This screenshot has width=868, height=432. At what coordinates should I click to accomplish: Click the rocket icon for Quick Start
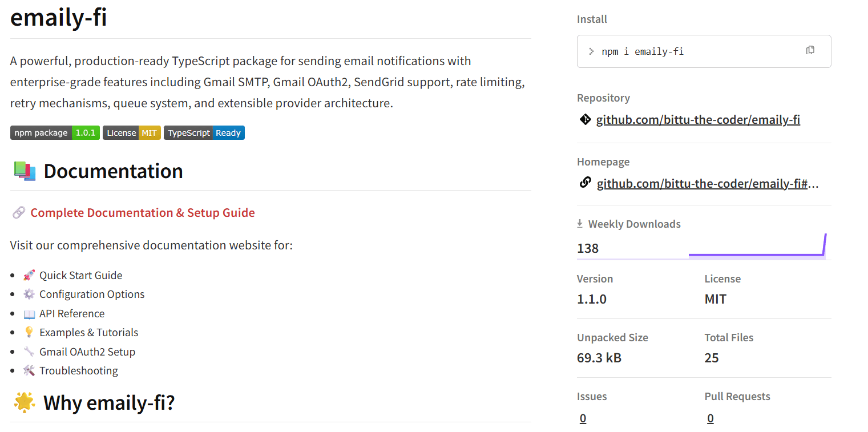[29, 276]
